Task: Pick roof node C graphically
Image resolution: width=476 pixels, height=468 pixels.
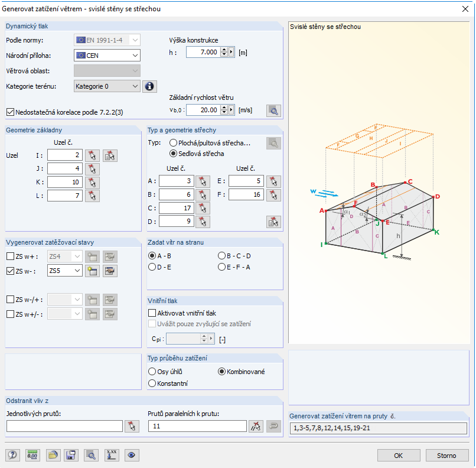Action: (x=203, y=209)
